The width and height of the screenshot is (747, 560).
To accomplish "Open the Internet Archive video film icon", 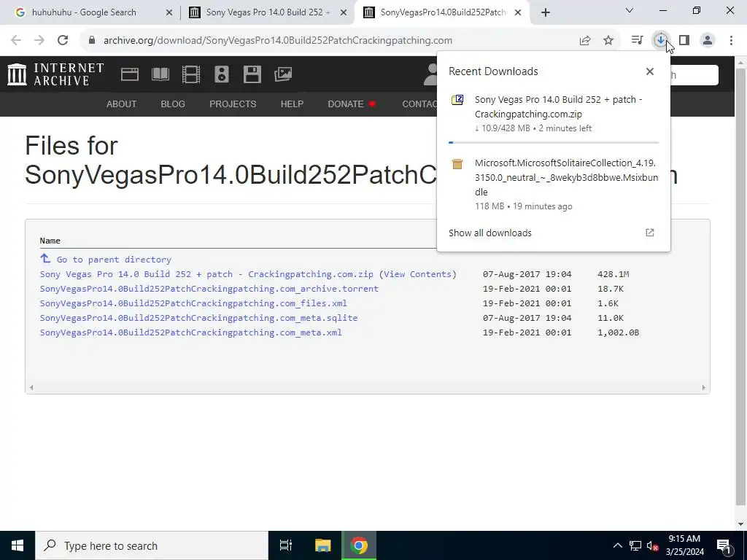I will click(x=191, y=74).
